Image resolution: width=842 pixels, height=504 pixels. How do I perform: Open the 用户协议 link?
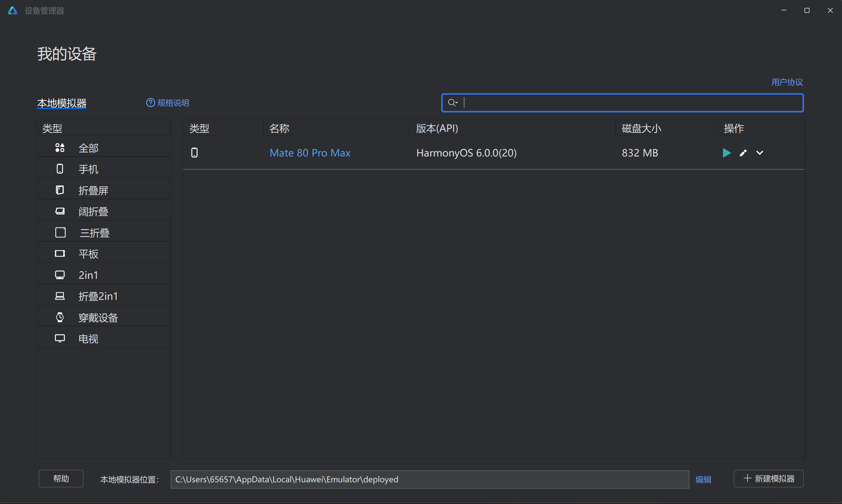787,82
